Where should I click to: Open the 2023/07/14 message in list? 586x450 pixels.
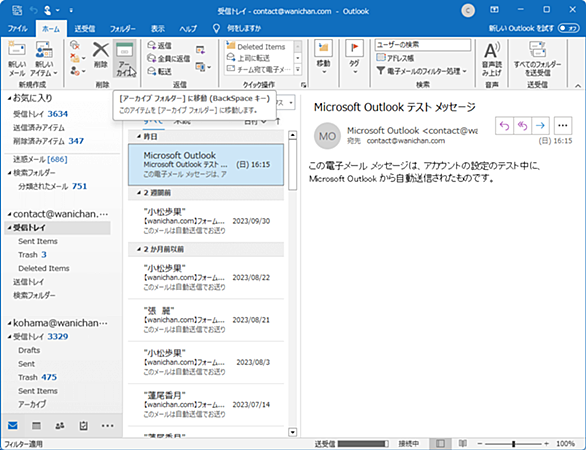[206, 405]
